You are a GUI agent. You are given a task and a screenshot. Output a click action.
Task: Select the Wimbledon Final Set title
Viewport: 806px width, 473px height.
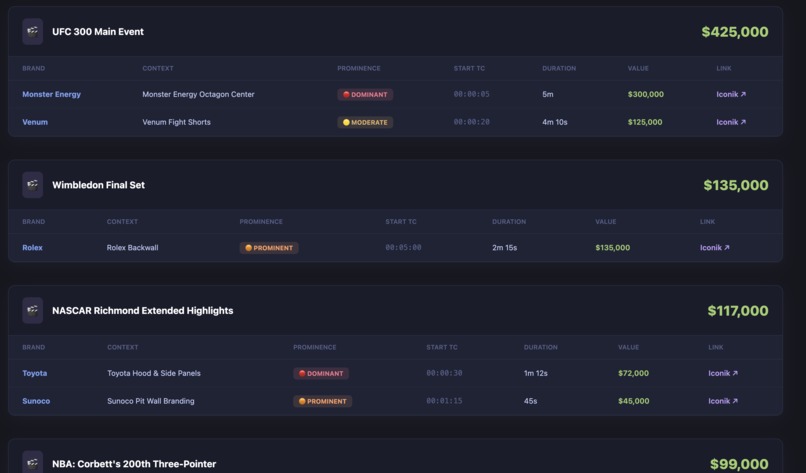click(x=98, y=185)
